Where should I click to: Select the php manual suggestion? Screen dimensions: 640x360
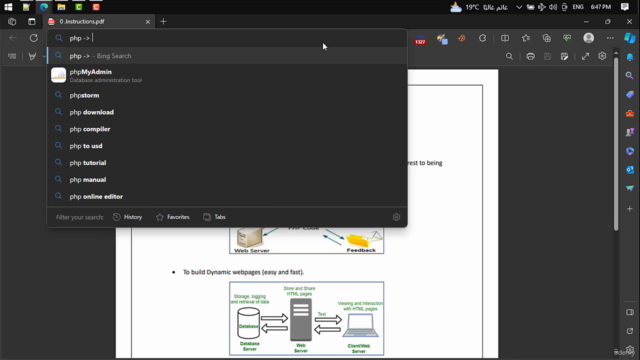click(x=227, y=180)
